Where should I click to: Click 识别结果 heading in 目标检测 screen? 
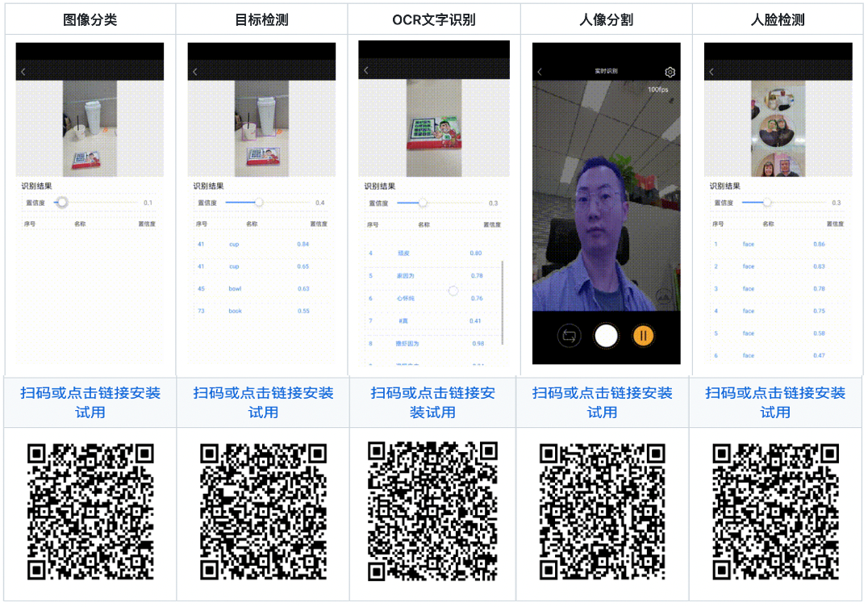(x=208, y=186)
